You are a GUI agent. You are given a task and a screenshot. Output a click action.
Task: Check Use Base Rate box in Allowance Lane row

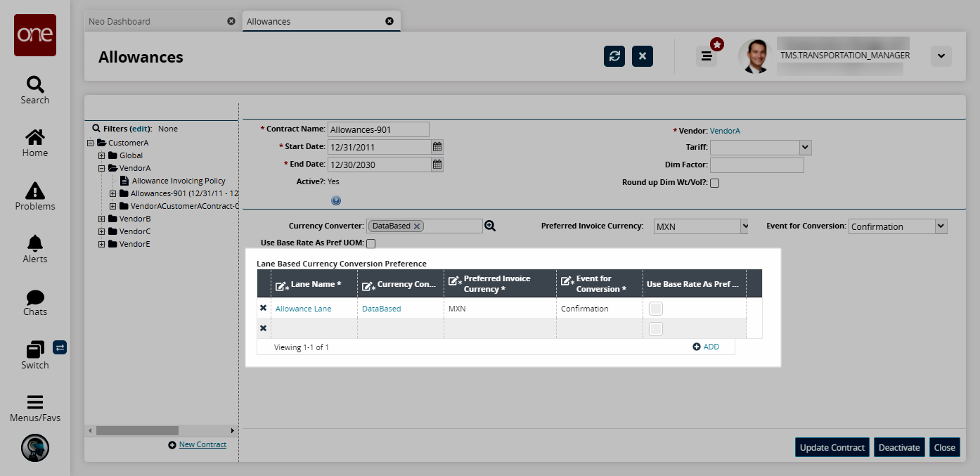[655, 309]
